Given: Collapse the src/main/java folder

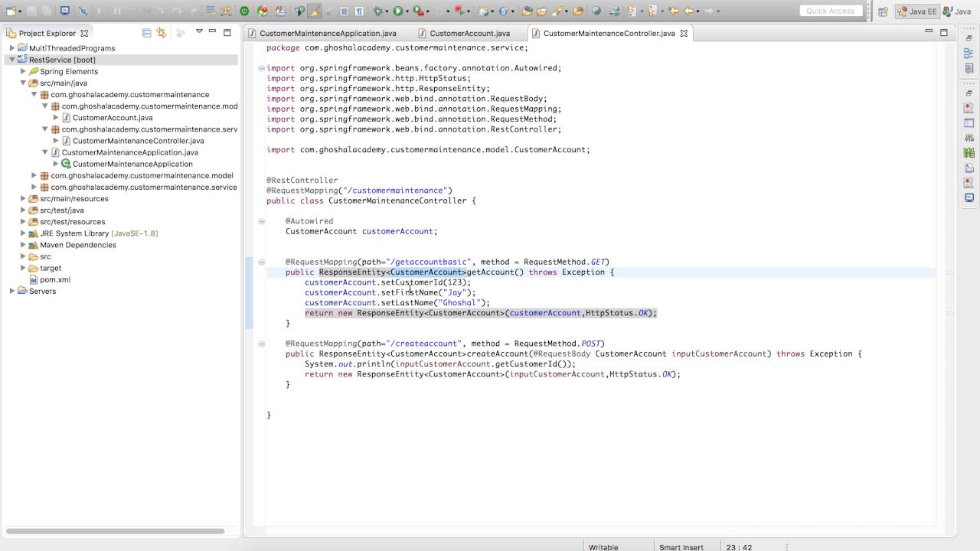Looking at the screenshot, I should coord(23,83).
